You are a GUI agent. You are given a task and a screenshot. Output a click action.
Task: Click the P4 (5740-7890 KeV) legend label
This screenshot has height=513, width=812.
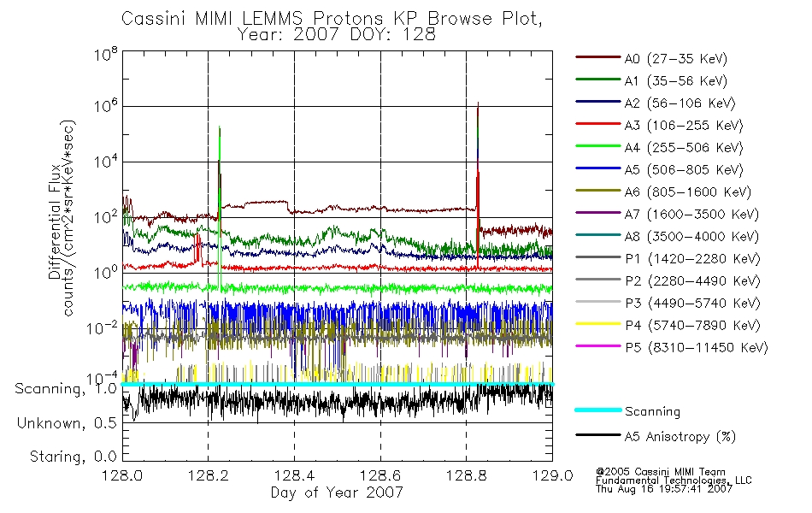(692, 326)
